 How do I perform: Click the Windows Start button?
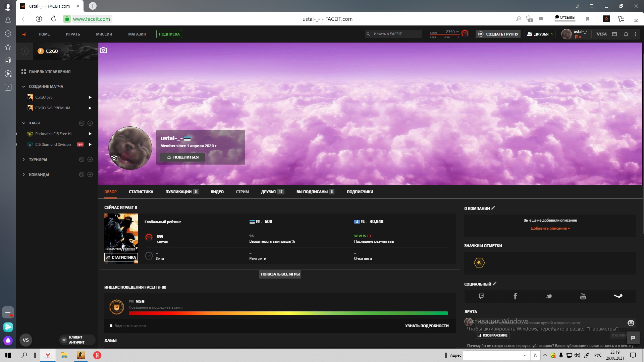pos(8,355)
